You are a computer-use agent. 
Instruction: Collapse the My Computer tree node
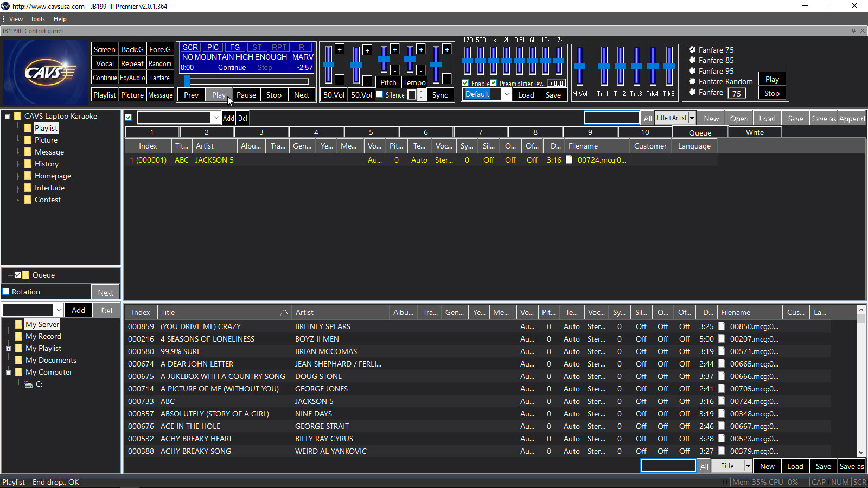(x=8, y=373)
